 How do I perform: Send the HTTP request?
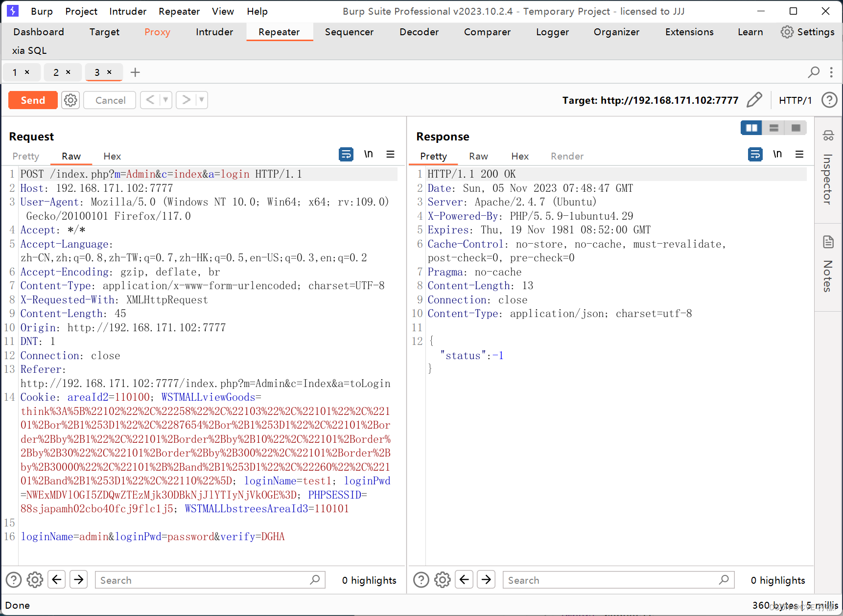pyautogui.click(x=33, y=100)
